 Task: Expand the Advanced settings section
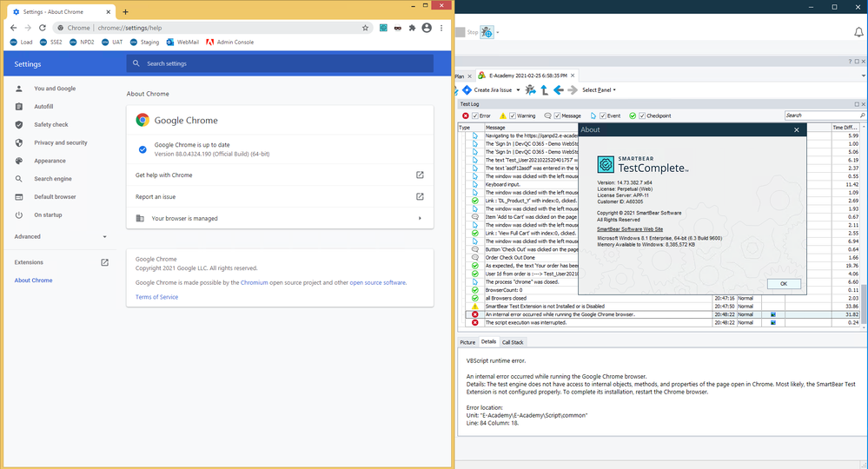click(60, 236)
